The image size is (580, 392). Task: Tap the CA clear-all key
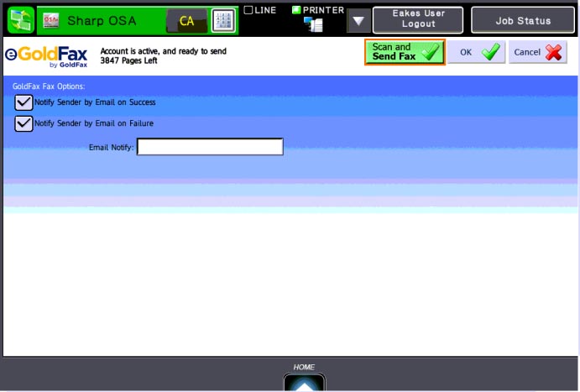click(187, 21)
